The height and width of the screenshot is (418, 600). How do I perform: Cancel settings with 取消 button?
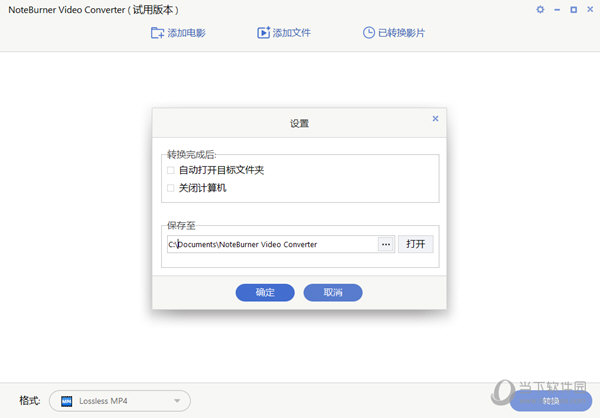333,292
